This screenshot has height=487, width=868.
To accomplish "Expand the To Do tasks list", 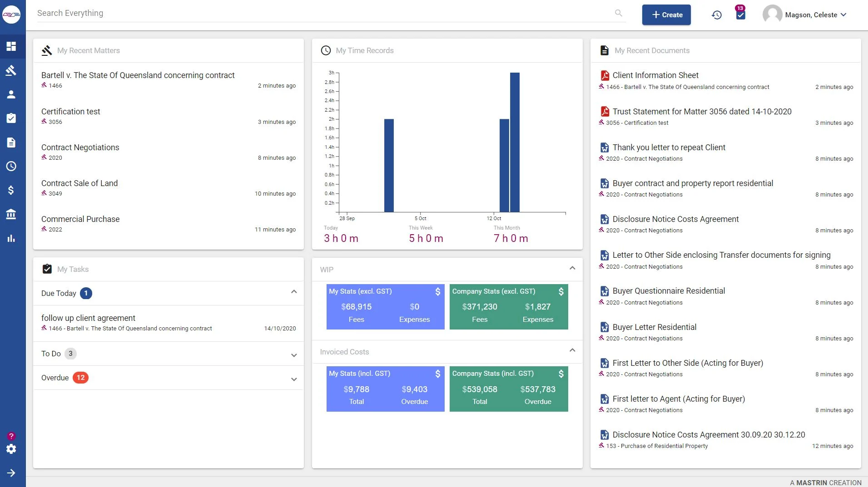I will coord(293,355).
